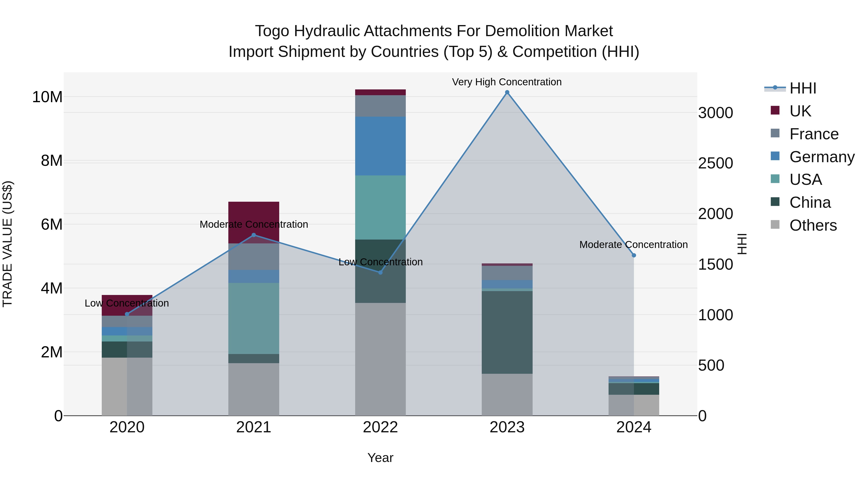
Task: Click the 4M y-axis tick label
Action: 52,289
